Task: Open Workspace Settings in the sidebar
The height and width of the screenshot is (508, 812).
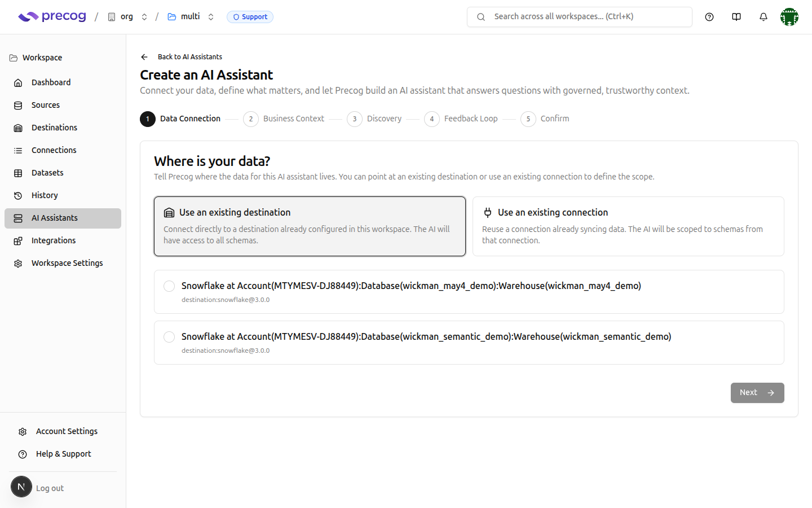Action: (x=63, y=263)
